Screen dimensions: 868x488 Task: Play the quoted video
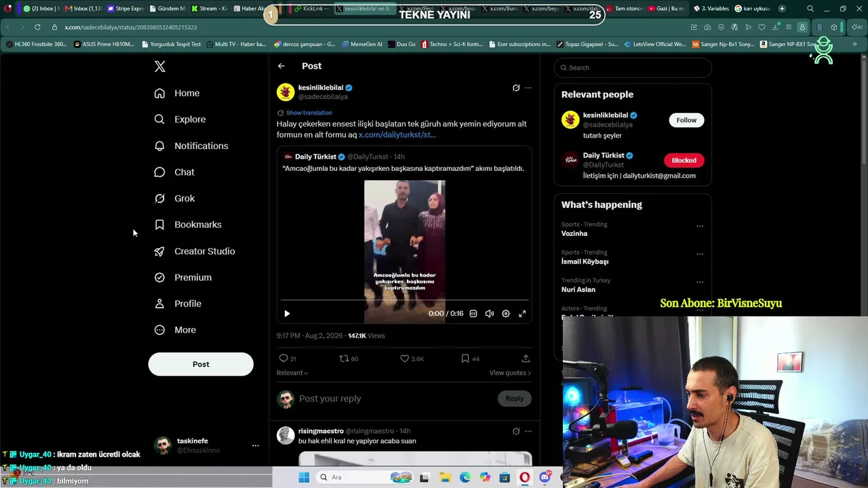click(287, 314)
